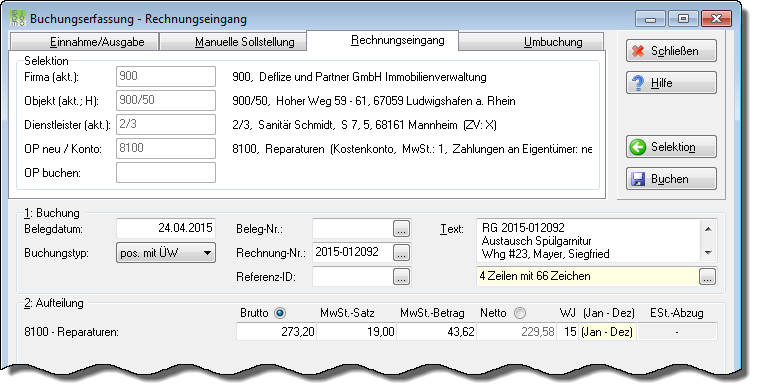
Task: Click the Netto amount field 229,58
Action: point(516,332)
